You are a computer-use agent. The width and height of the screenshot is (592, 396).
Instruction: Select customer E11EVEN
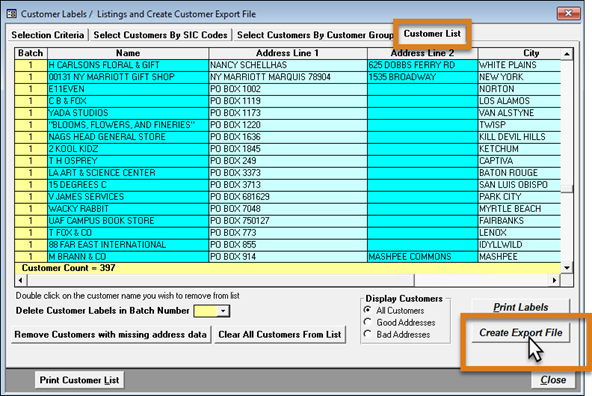point(128,89)
